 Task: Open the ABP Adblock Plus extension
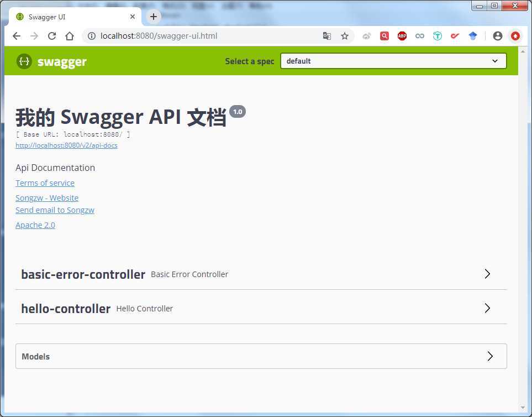(x=402, y=36)
